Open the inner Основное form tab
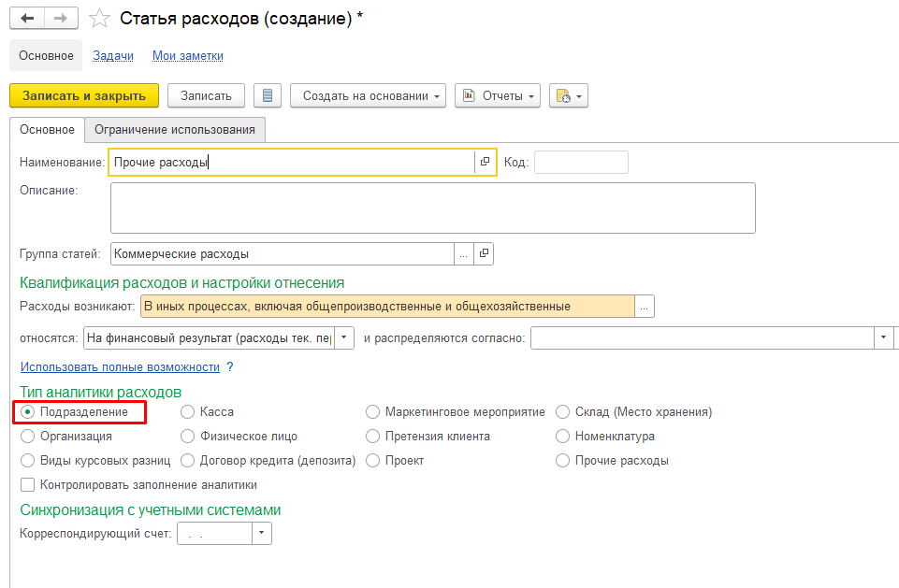This screenshot has width=899, height=588. pos(47,130)
